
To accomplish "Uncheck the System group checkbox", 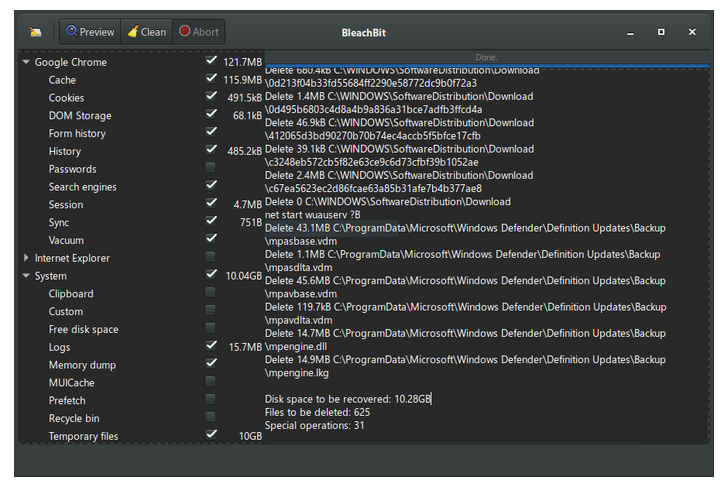I will point(211,274).
